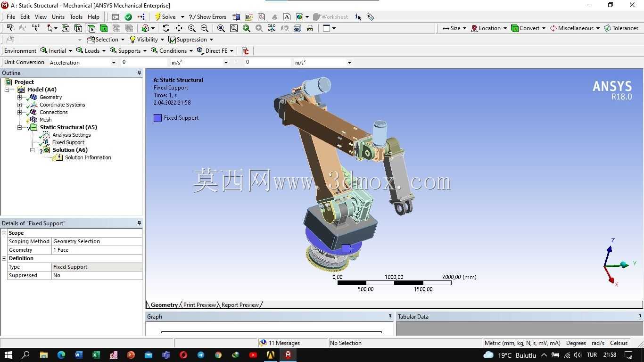644x362 pixels.
Task: Open the 11 Messages status item
Action: click(280, 343)
